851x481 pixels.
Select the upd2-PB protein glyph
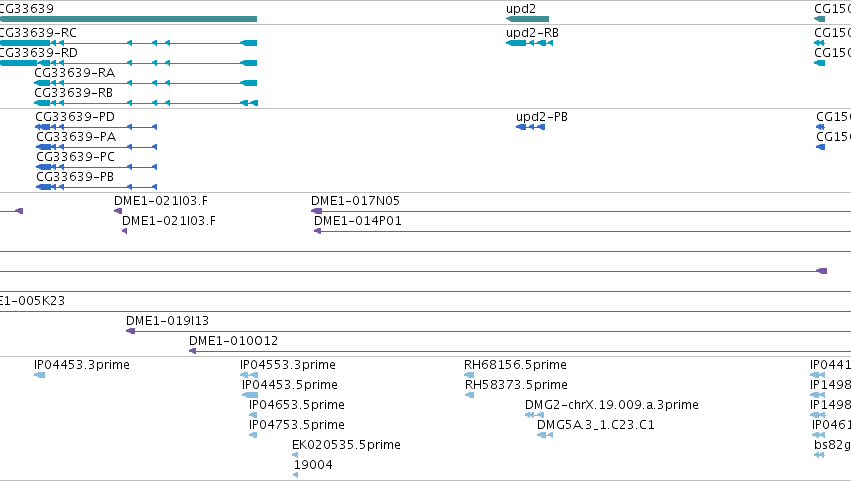(x=530, y=127)
